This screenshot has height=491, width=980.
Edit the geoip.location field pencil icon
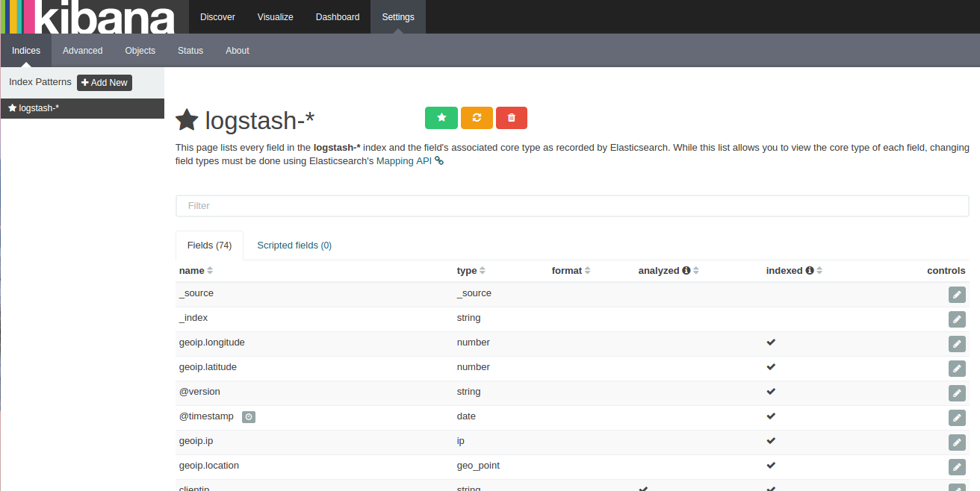(957, 467)
